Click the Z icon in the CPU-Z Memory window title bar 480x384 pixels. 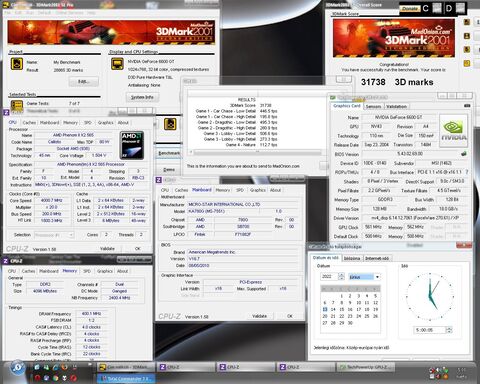point(6,261)
